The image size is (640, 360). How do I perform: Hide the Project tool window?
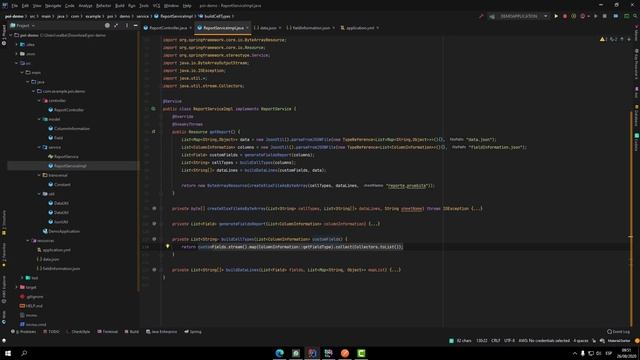pyautogui.click(x=136, y=25)
